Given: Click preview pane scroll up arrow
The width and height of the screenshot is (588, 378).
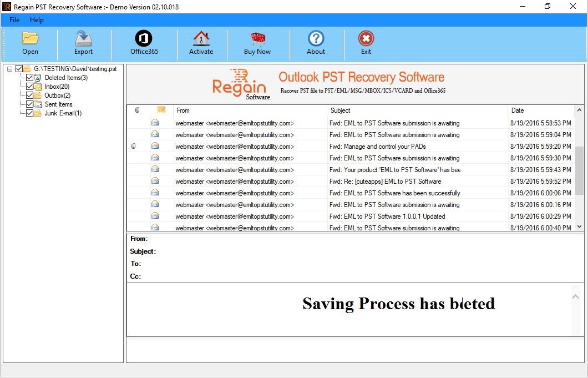Looking at the screenshot, I should pos(576,297).
